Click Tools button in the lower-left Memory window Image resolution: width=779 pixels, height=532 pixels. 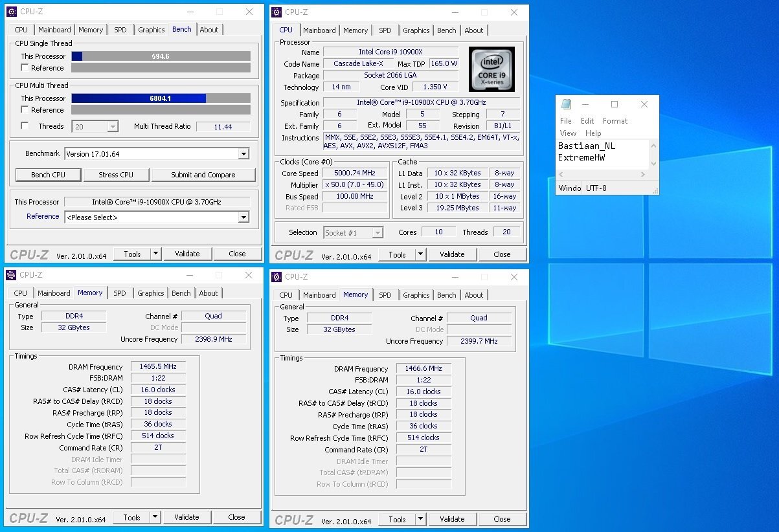pyautogui.click(x=131, y=517)
